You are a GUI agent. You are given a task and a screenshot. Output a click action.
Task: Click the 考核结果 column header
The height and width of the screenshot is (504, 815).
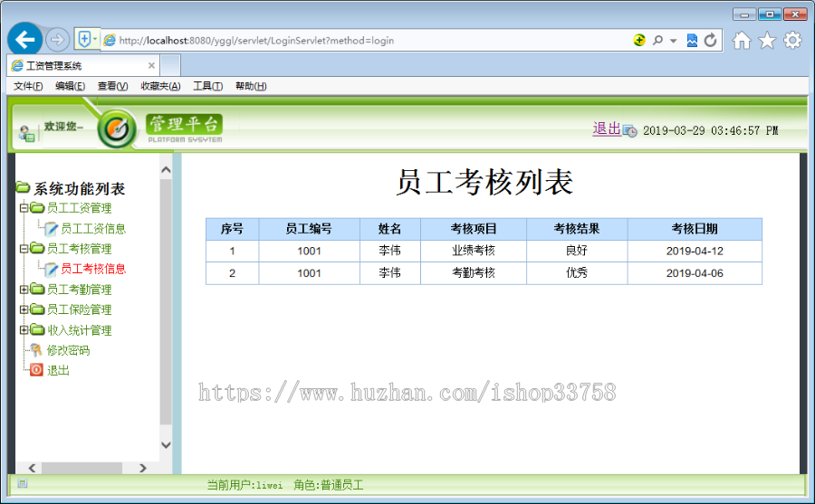577,229
